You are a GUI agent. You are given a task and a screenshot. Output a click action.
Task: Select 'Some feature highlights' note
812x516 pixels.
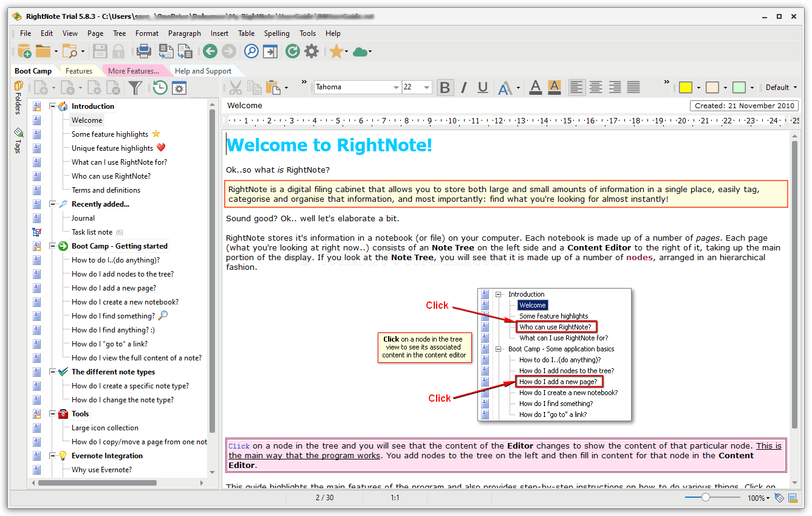pyautogui.click(x=110, y=134)
